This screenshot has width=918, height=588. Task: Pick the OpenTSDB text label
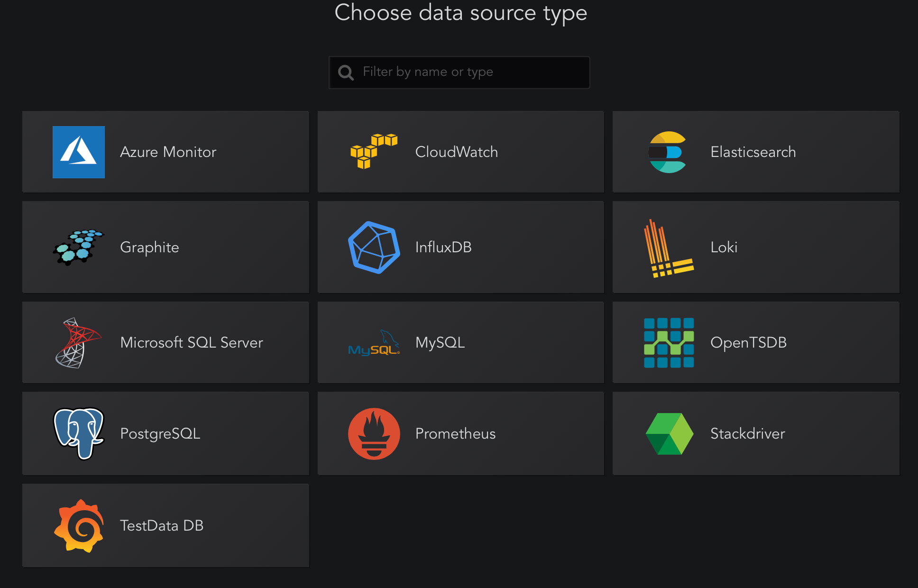748,343
